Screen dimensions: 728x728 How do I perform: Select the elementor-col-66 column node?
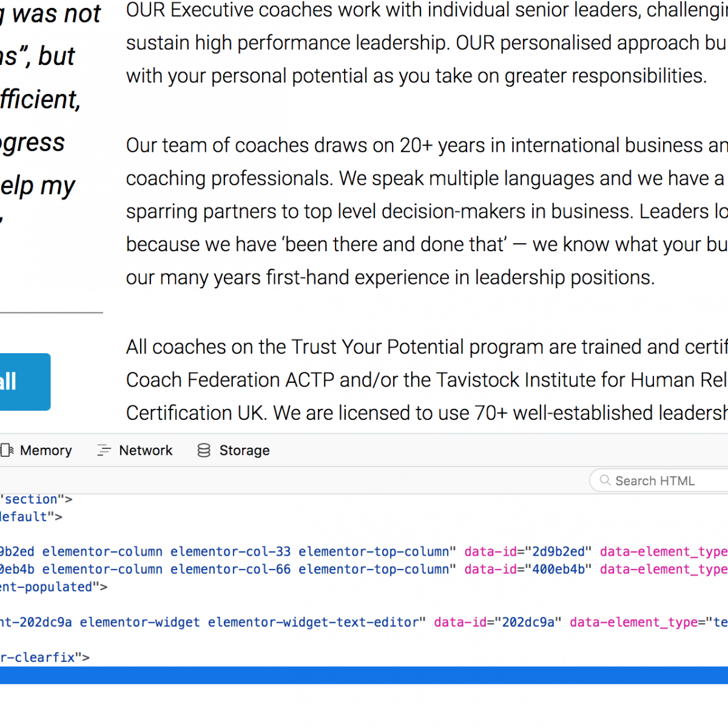click(364, 569)
